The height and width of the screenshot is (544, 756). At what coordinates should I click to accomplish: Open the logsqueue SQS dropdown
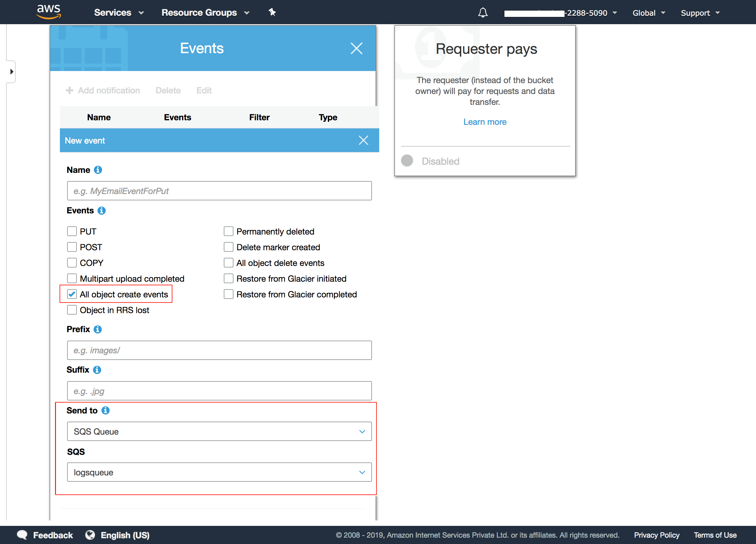tap(219, 472)
